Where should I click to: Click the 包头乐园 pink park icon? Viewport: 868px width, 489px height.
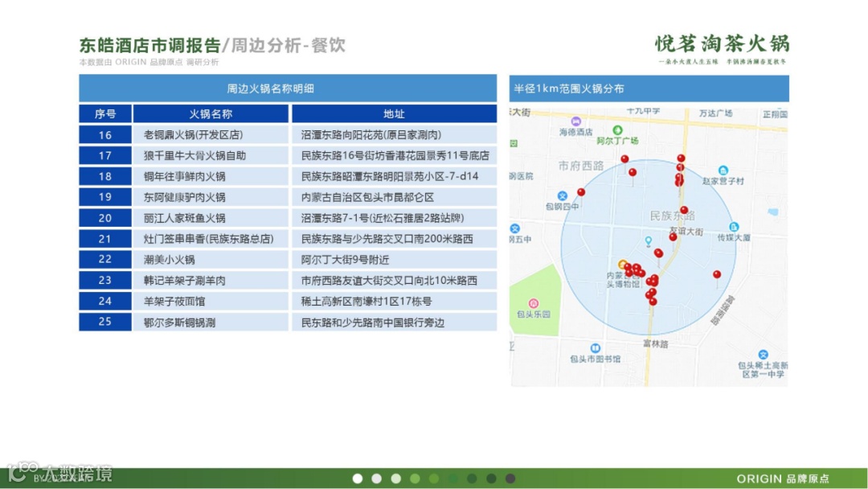(533, 303)
